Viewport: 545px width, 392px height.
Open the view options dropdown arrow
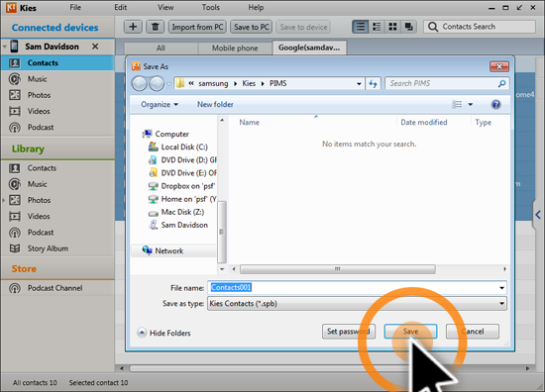pos(471,105)
